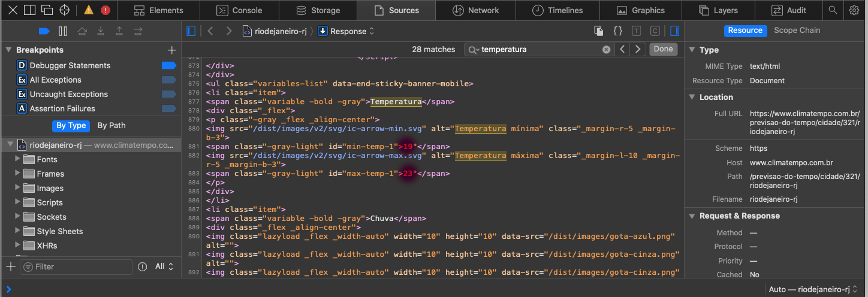Open the Audit tab
The height and width of the screenshot is (297, 868).
click(788, 10)
